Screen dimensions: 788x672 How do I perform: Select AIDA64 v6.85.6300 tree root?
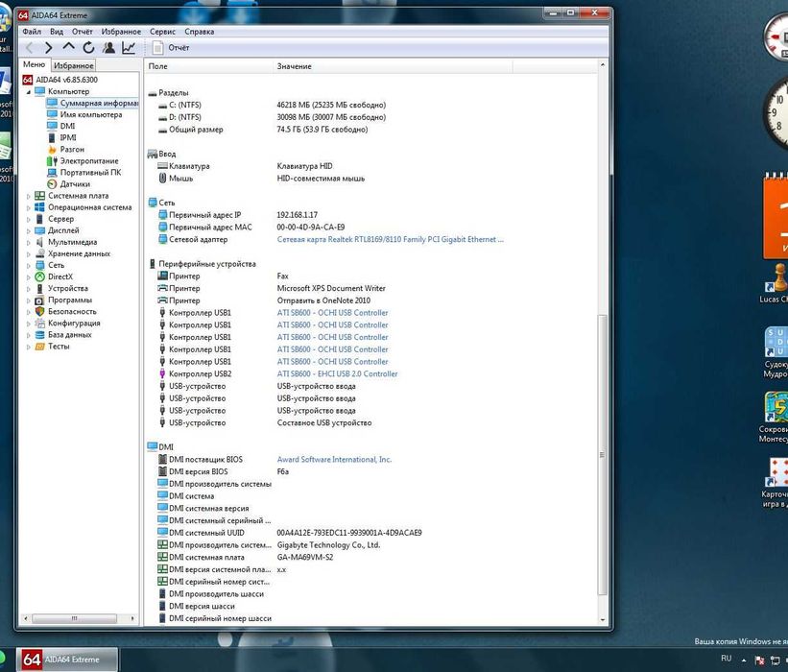pos(66,80)
